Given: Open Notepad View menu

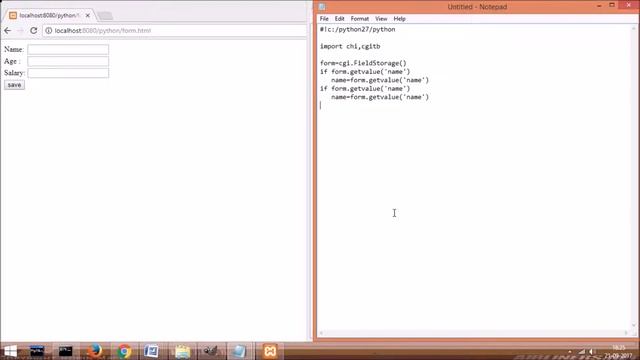Looking at the screenshot, I should 381,19.
